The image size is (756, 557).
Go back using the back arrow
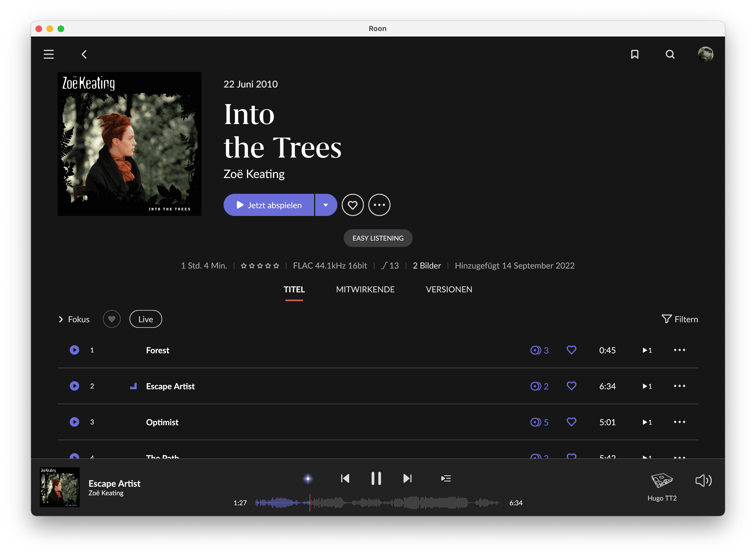[84, 54]
